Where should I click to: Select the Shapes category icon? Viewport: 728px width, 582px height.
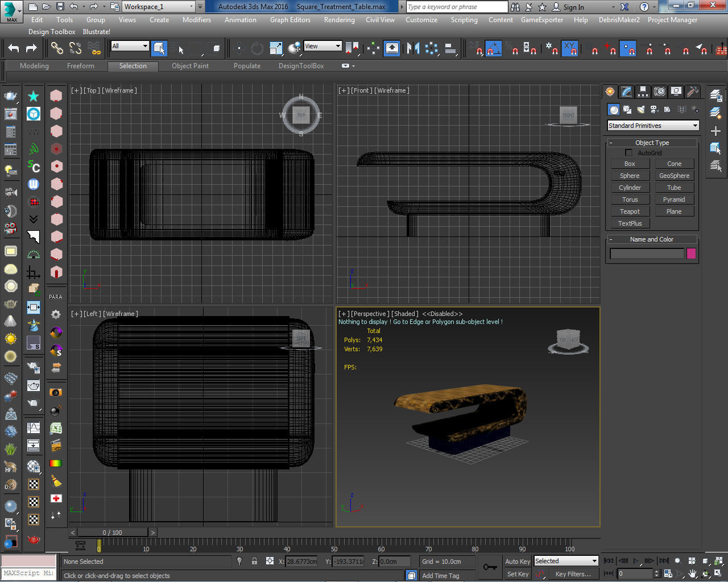[627, 110]
